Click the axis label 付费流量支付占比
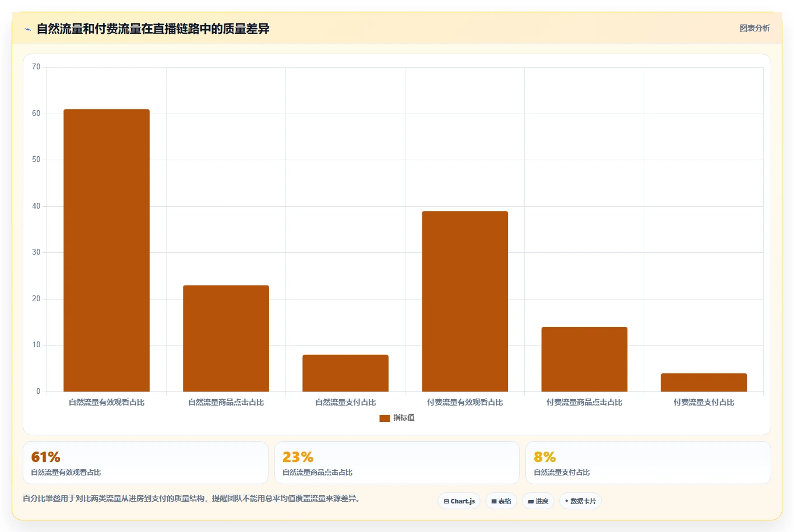Image resolution: width=794 pixels, height=532 pixels. [704, 403]
